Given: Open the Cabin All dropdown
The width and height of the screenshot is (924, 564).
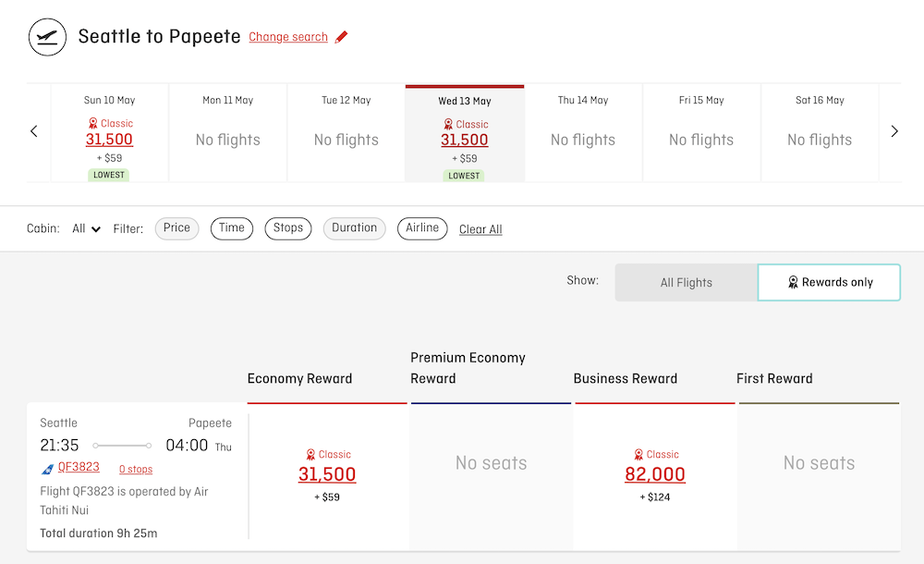Looking at the screenshot, I should pos(86,229).
